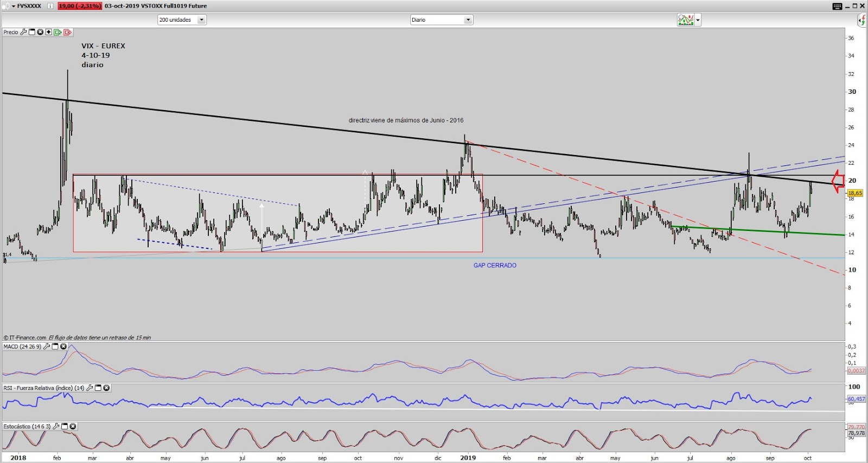
Task: Close the Estocástico indicator panel
Action: (x=73, y=426)
